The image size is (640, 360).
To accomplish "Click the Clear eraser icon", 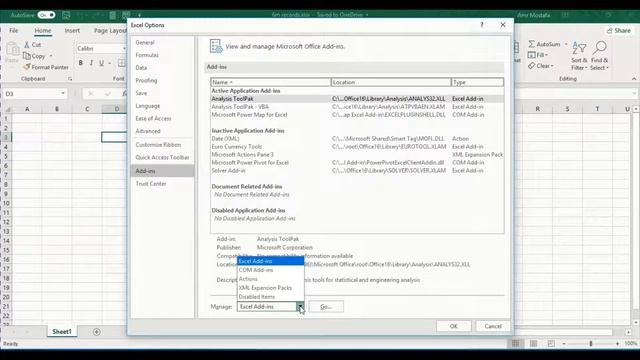I will pyautogui.click(x=531, y=66).
